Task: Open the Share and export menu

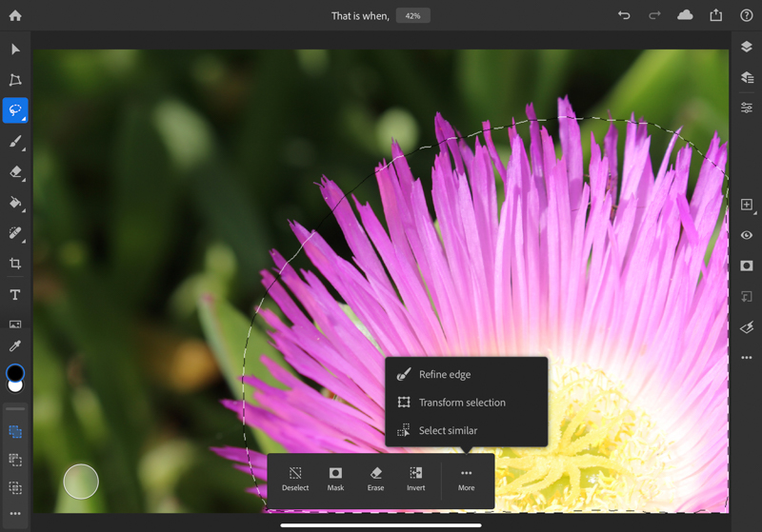Action: tap(716, 15)
